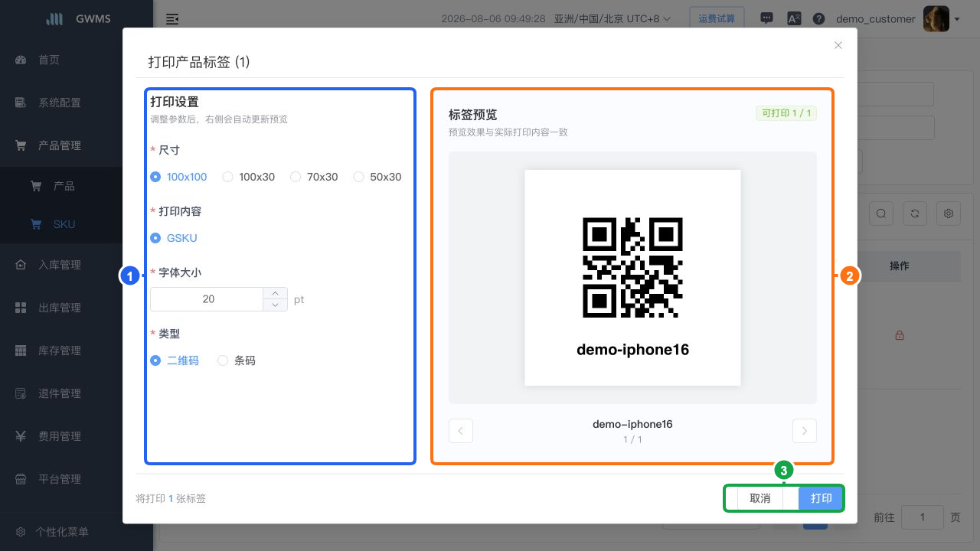Select the 二维码 type radio

[x=175, y=360]
